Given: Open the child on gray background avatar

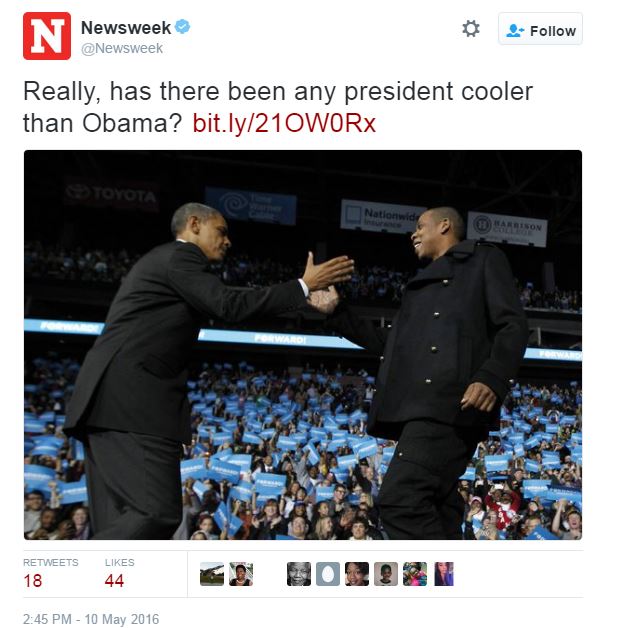Looking at the screenshot, I should [386, 574].
